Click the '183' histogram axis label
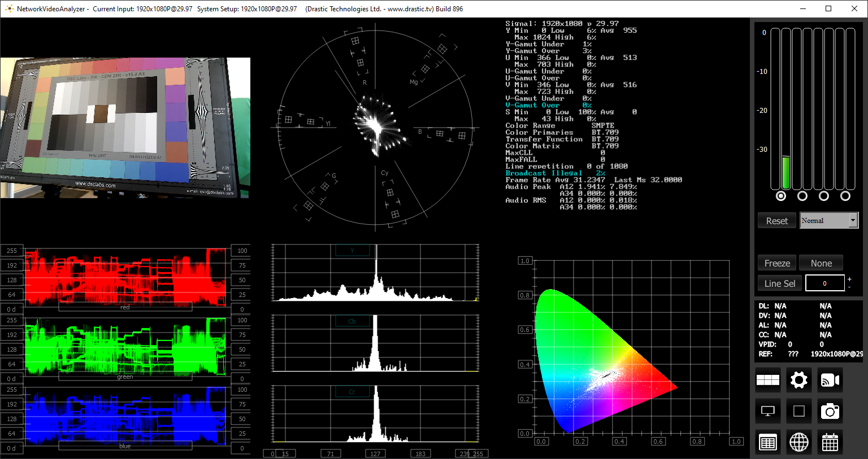The width and height of the screenshot is (868, 459). tap(420, 453)
